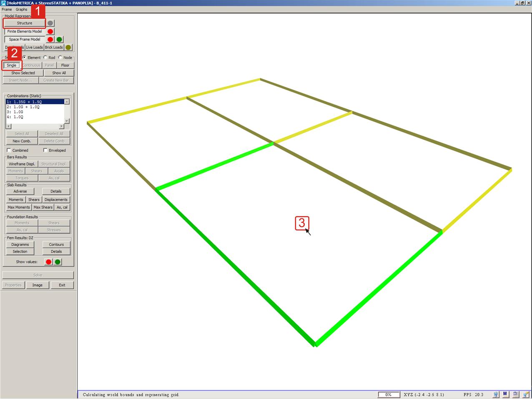
Task: Click the green Show values circle
Action: (x=58, y=262)
